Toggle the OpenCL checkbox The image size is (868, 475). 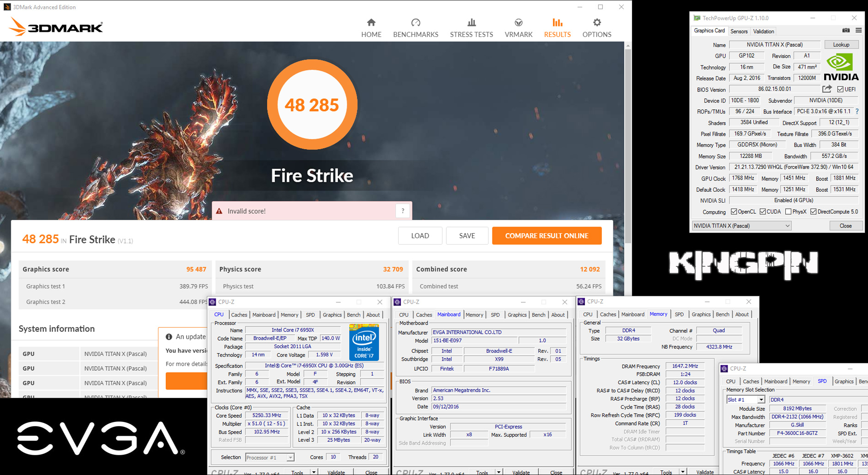[x=734, y=212]
